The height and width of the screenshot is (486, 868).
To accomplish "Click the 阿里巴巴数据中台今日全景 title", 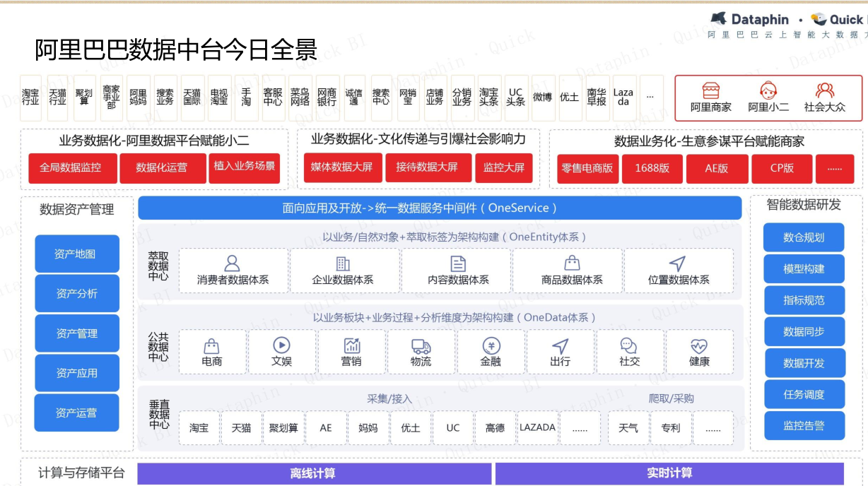I will 176,49.
